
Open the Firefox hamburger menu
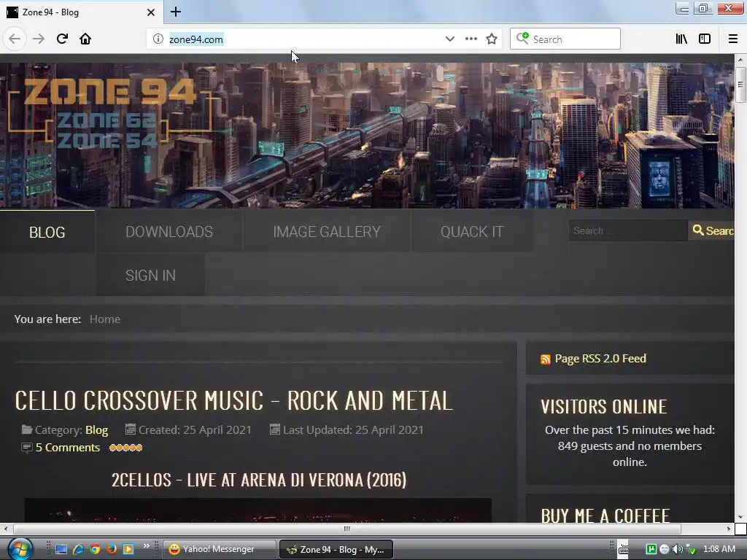pyautogui.click(x=732, y=39)
